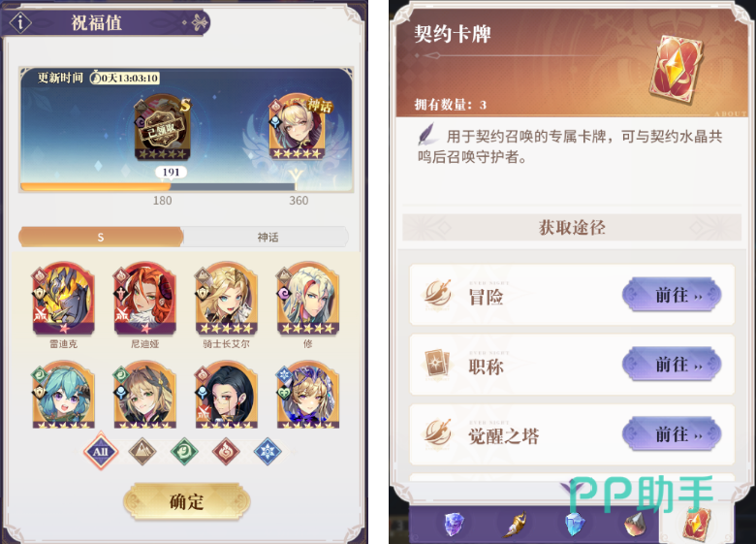
Task: Filter heroes by the blue ice element
Action: point(268,452)
